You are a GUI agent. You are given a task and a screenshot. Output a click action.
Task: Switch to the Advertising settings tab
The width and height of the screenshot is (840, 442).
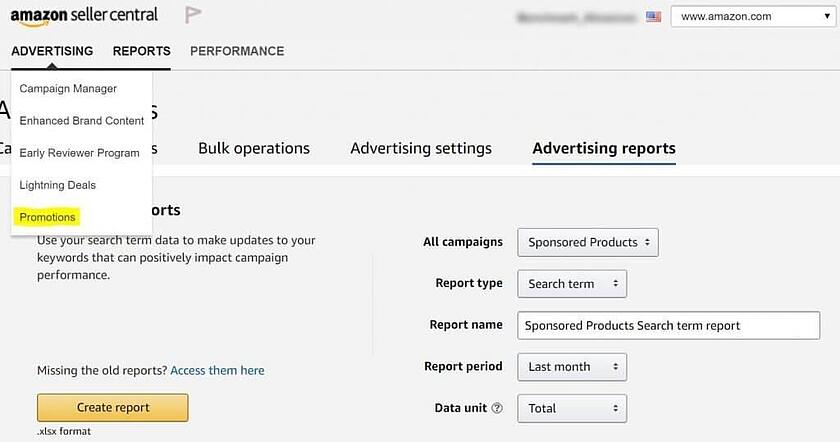point(421,148)
